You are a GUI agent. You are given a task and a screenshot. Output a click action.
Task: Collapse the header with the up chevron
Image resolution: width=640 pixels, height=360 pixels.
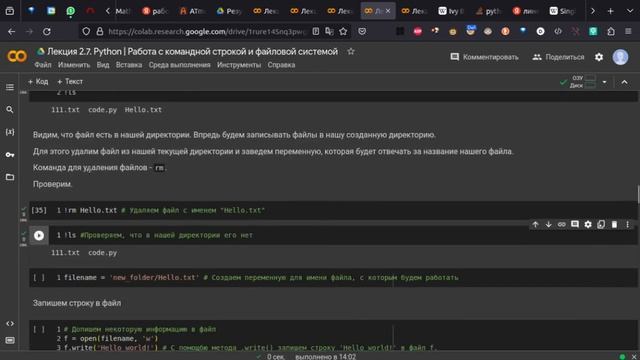624,82
